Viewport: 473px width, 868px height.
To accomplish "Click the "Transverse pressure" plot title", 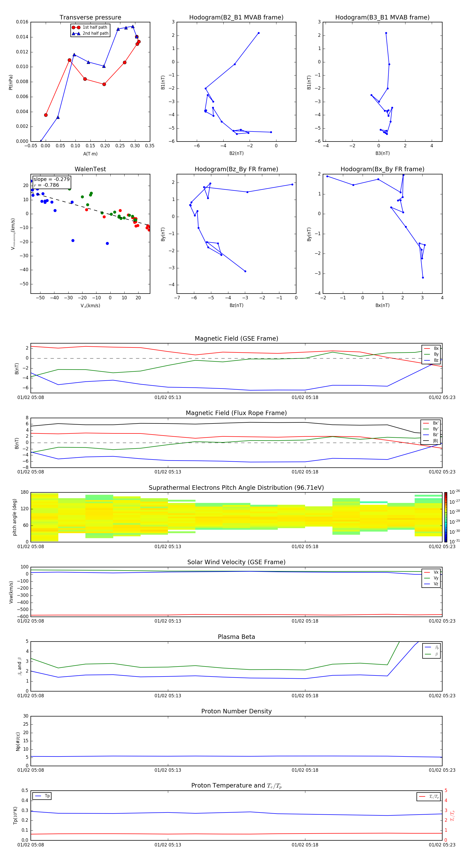I will 90,18.
